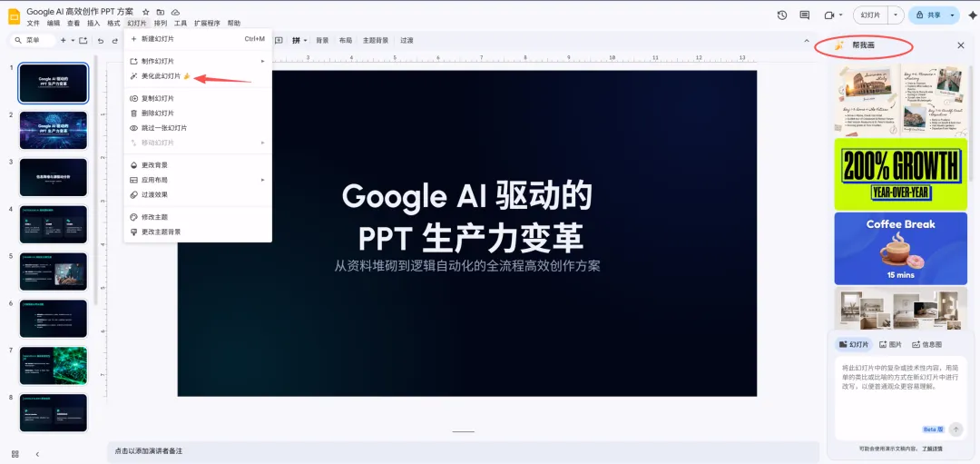Choose 过渡效果 menu entry
The width and height of the screenshot is (980, 464).
tap(198, 194)
